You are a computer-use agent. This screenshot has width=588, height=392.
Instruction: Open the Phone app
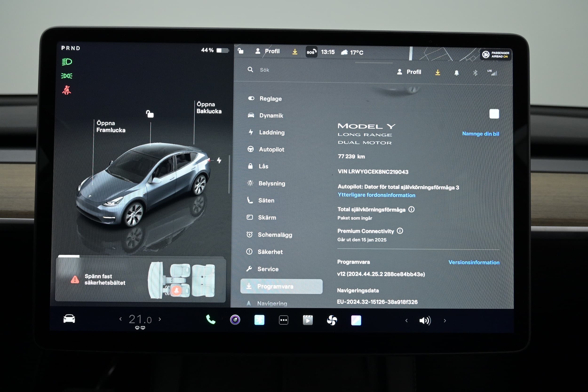[x=211, y=320]
